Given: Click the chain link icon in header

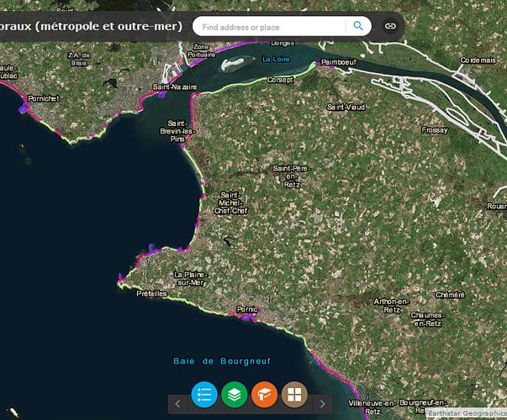Looking at the screenshot, I should click(x=390, y=26).
